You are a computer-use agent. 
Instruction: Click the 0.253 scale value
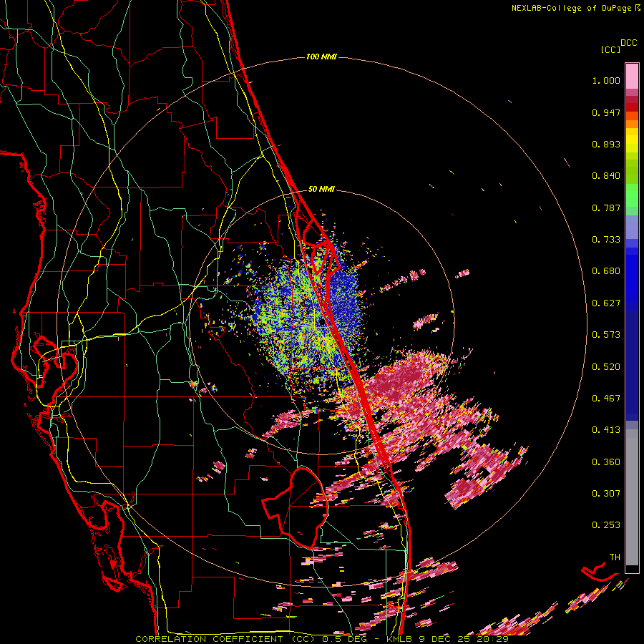(606, 525)
